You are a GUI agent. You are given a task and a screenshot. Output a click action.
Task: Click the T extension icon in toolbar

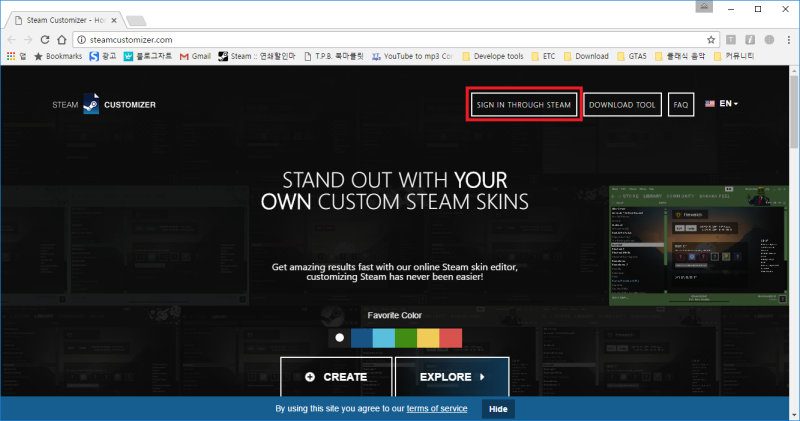[731, 40]
